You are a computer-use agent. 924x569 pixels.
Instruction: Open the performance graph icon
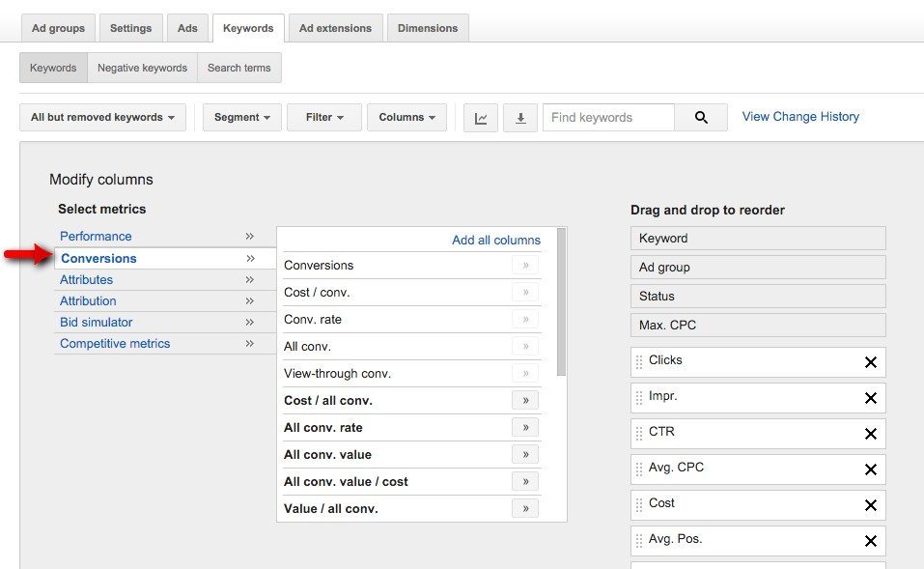tap(480, 116)
